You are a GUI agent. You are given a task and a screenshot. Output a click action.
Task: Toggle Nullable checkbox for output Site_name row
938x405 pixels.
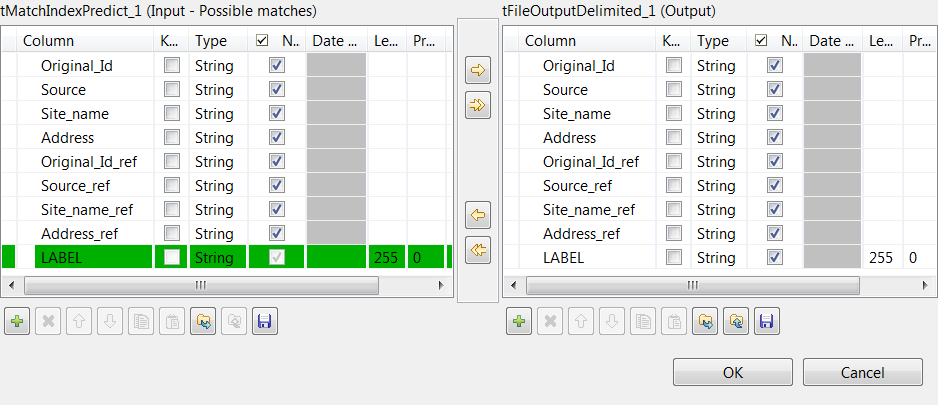click(x=775, y=113)
